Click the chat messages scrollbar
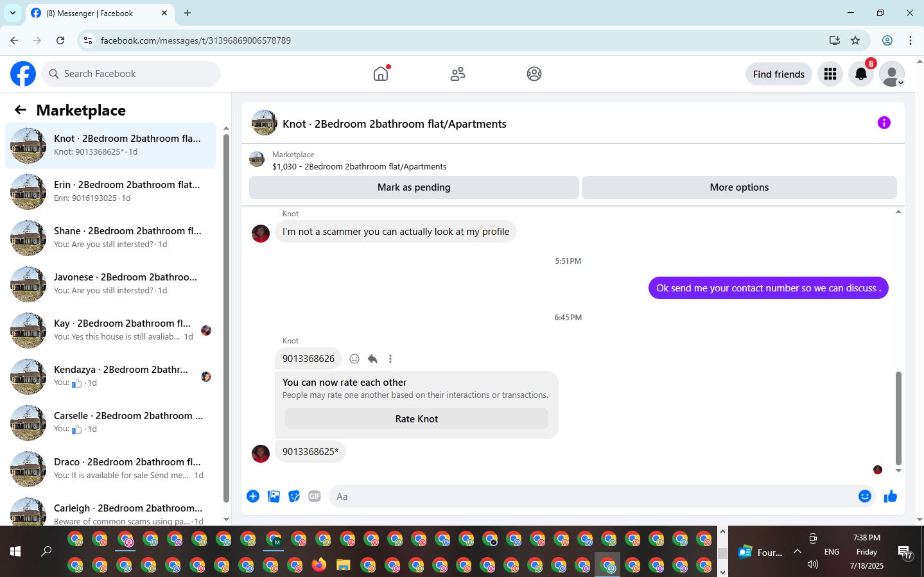The width and height of the screenshot is (924, 577). tap(898, 418)
